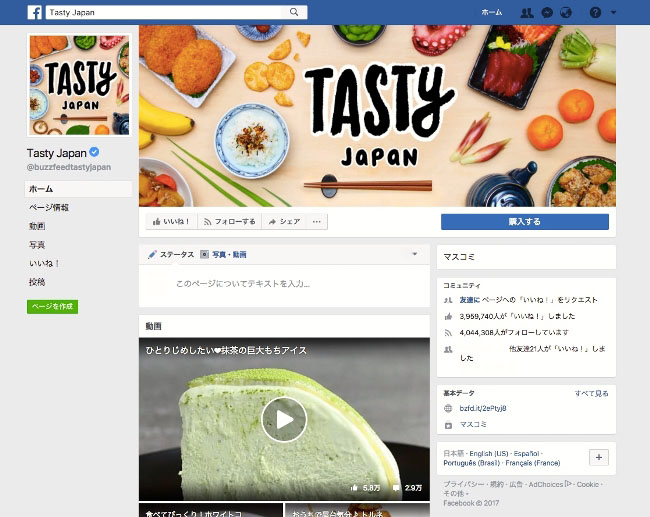Select 投稿 in the left sidebar
The width and height of the screenshot is (650, 517).
37,282
